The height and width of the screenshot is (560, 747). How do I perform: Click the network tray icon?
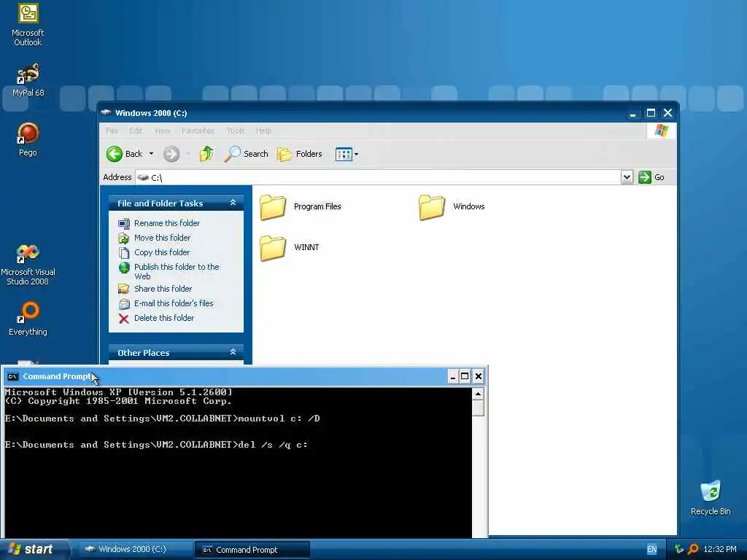pyautogui.click(x=679, y=550)
